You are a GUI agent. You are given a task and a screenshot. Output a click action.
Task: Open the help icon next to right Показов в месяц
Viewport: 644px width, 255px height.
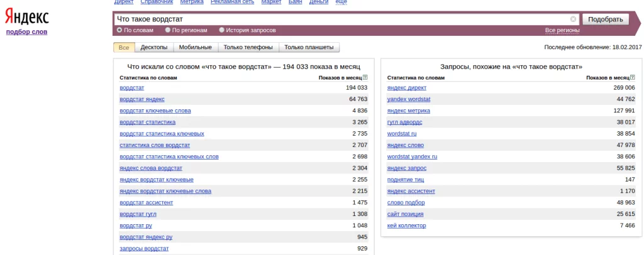click(633, 77)
